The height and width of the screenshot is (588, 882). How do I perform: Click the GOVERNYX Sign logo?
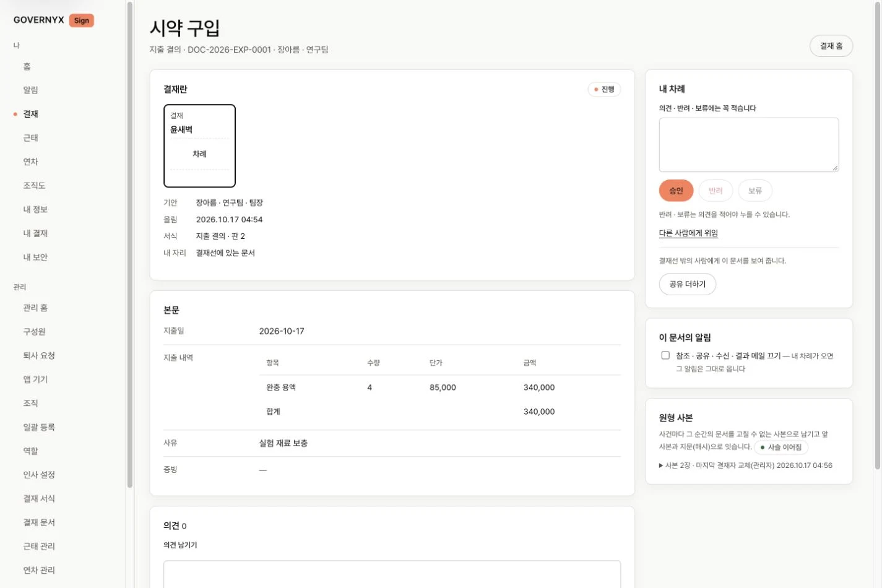[53, 20]
